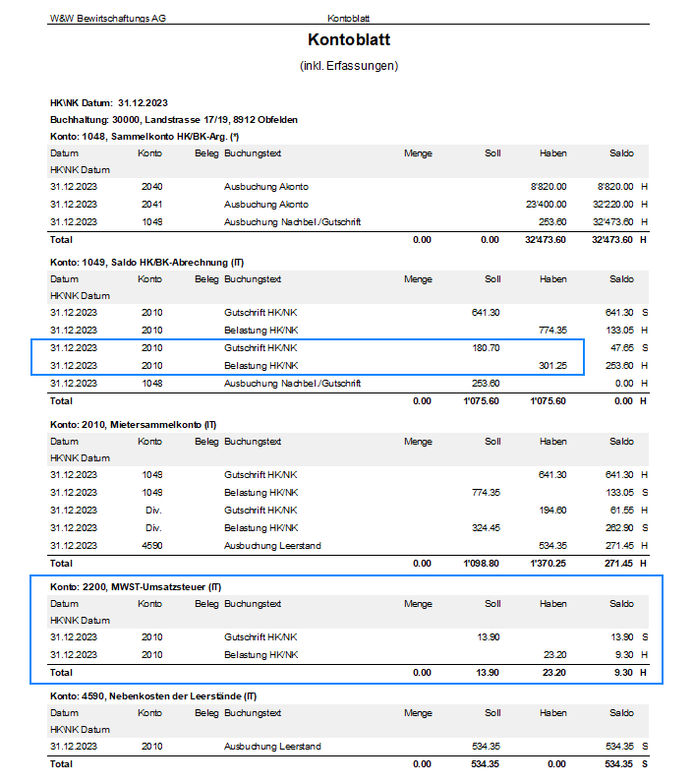694x784 pixels.
Task: Select heading Konto: 4590, Nebenkosten der Leerstände
Action: tap(153, 696)
